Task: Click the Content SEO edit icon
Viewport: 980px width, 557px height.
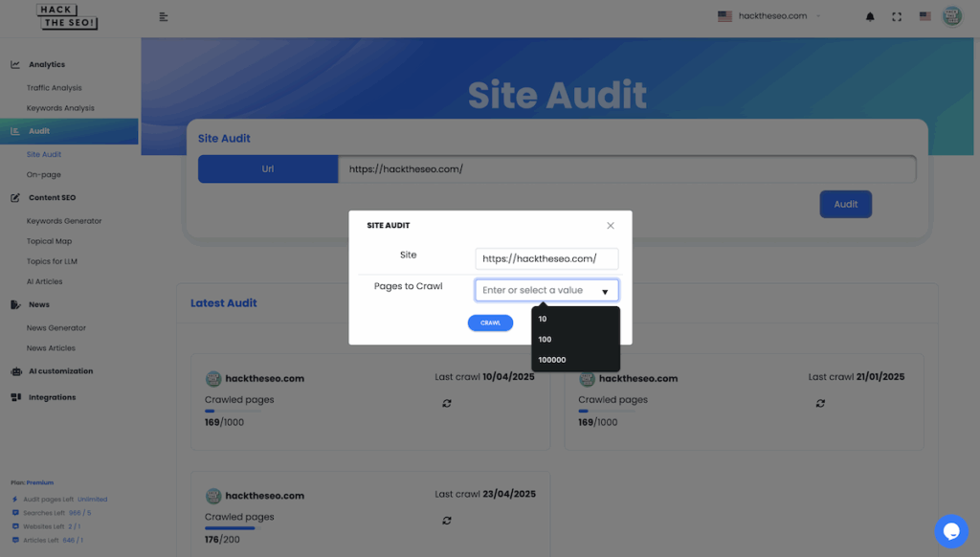Action: click(x=15, y=197)
